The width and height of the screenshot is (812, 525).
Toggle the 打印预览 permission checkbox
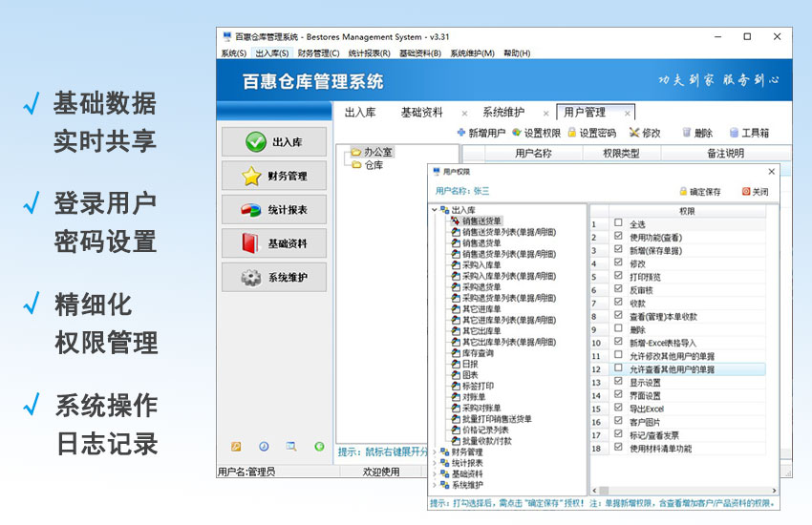[618, 275]
